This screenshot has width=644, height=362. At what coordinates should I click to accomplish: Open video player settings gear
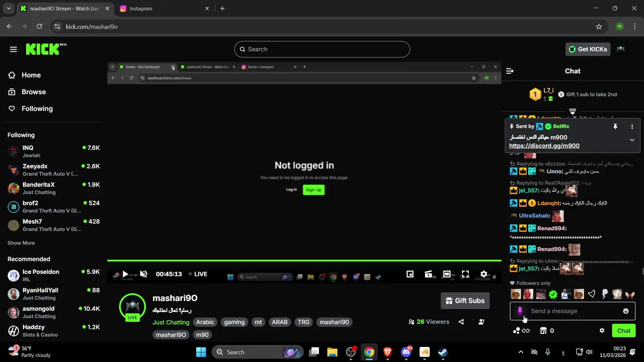click(x=484, y=274)
